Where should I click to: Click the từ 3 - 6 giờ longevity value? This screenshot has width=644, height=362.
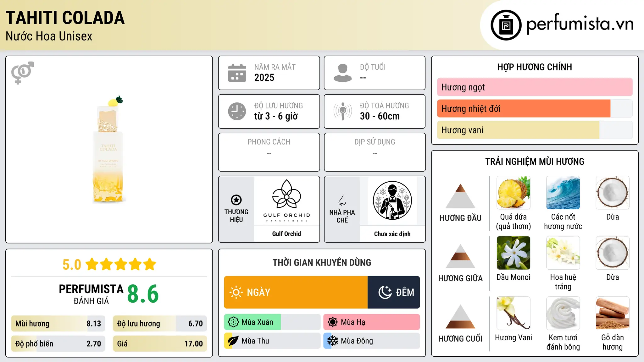[276, 116]
